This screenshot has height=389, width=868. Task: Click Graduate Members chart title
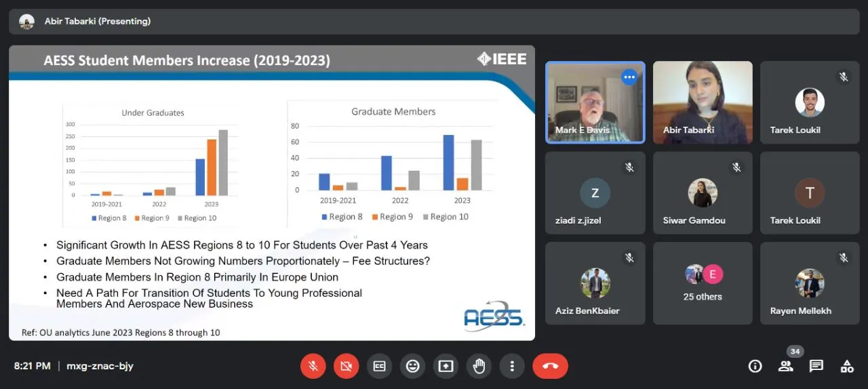pos(393,111)
